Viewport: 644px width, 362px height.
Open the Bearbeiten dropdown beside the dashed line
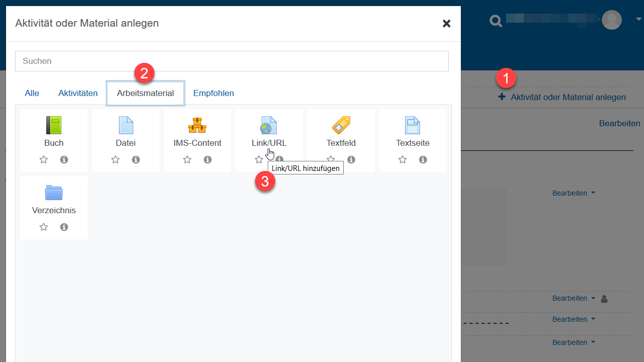[574, 319]
